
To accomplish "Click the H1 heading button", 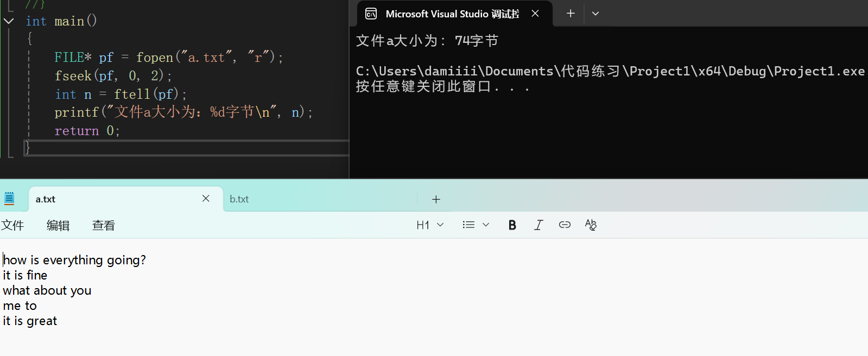I will (x=423, y=225).
